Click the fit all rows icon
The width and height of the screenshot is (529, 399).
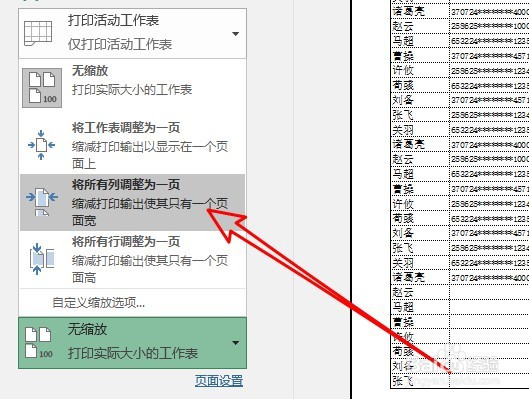coord(42,259)
